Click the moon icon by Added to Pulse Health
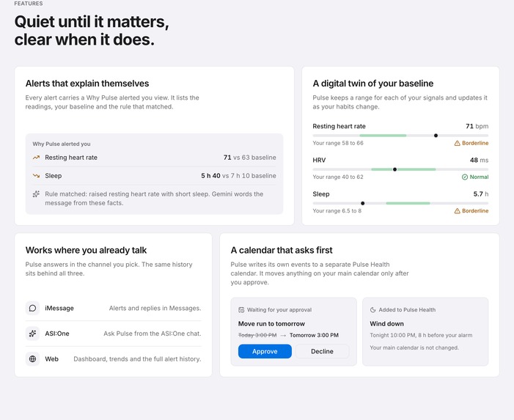The image size is (514, 420). 372,310
